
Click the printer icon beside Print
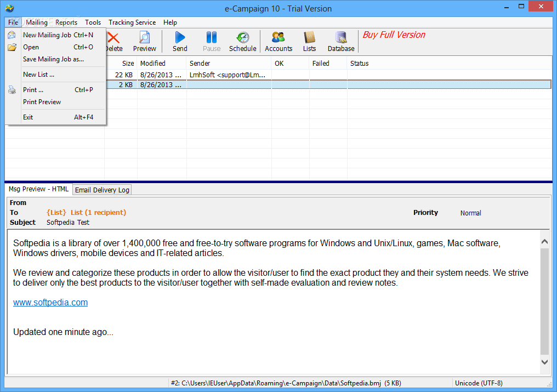point(12,90)
